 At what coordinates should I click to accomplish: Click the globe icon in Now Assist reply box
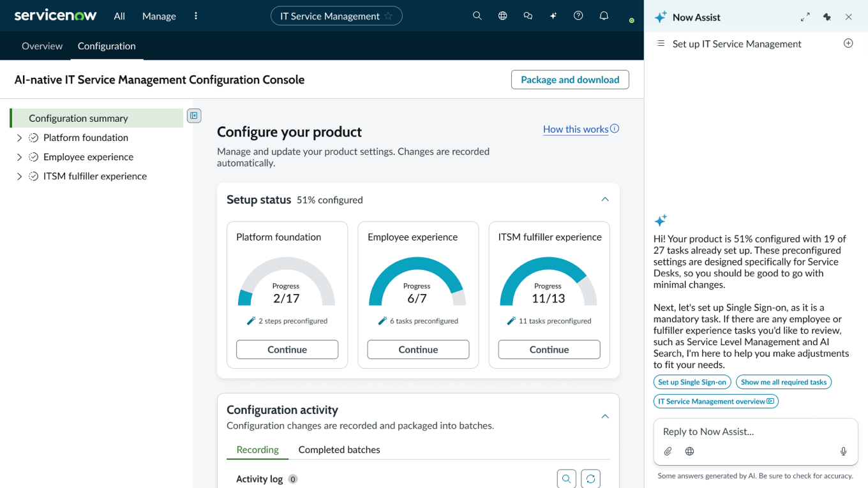(689, 451)
